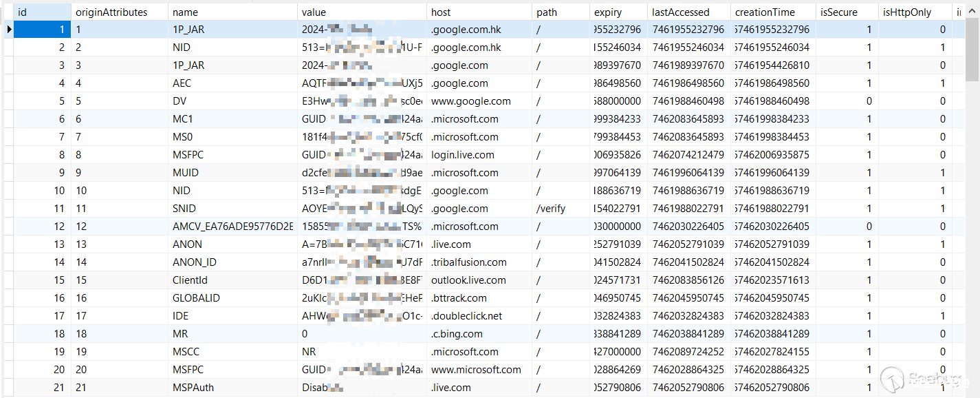The width and height of the screenshot is (980, 398).
Task: Select the /verify path cell
Action: [x=560, y=209]
